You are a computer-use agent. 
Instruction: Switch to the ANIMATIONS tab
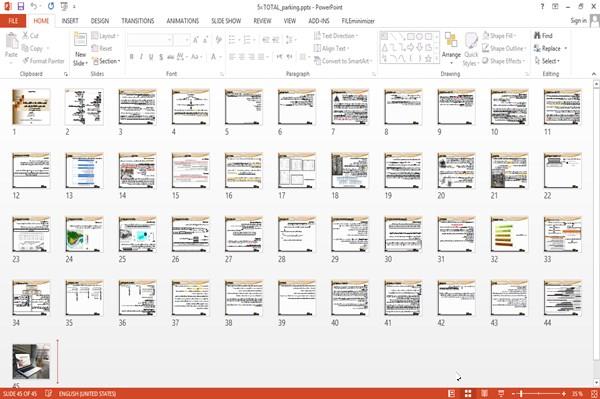[x=183, y=21]
